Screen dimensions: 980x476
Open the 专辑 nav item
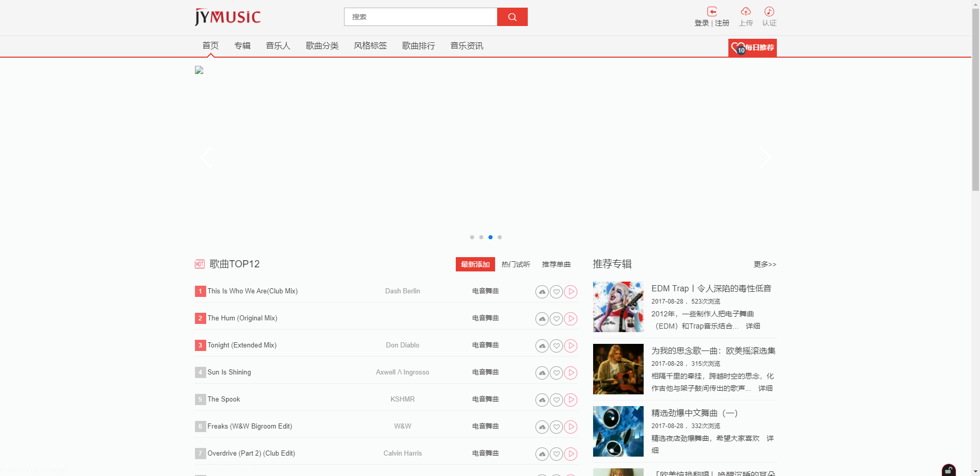242,46
